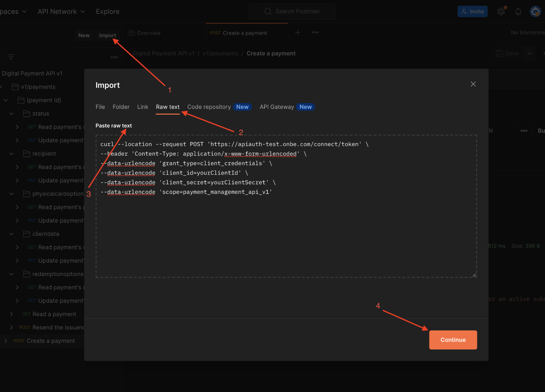Image resolution: width=545 pixels, height=392 pixels.
Task: Expand PUT Update payment under recipient
Action: point(17,180)
